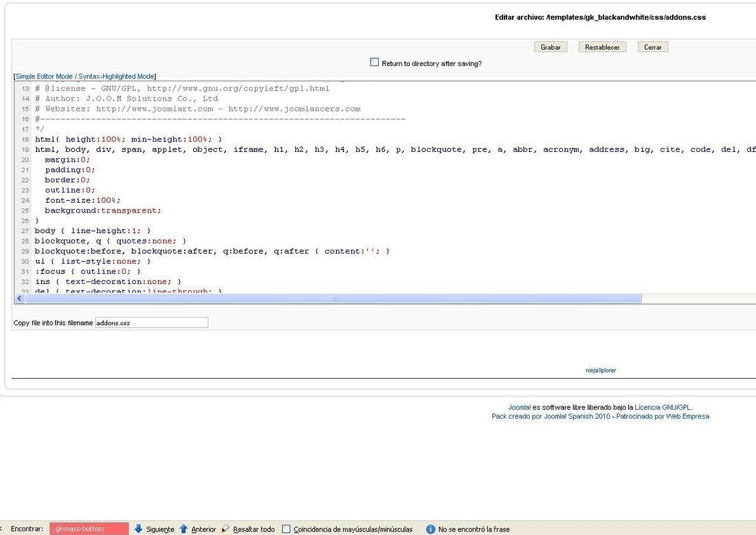Click the editor's left scroll arrow

[19, 298]
